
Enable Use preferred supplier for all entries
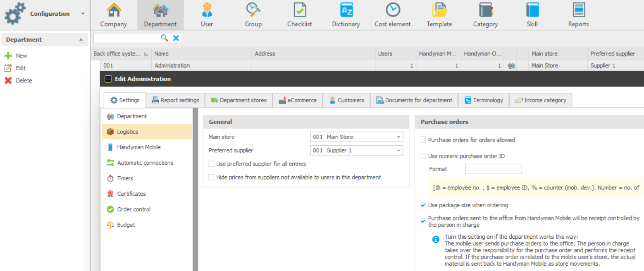click(211, 164)
